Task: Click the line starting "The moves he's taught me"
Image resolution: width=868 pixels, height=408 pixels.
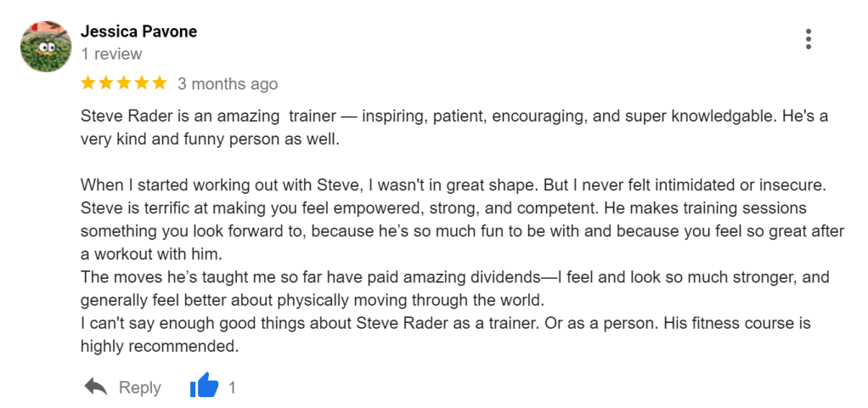Action: (255, 277)
